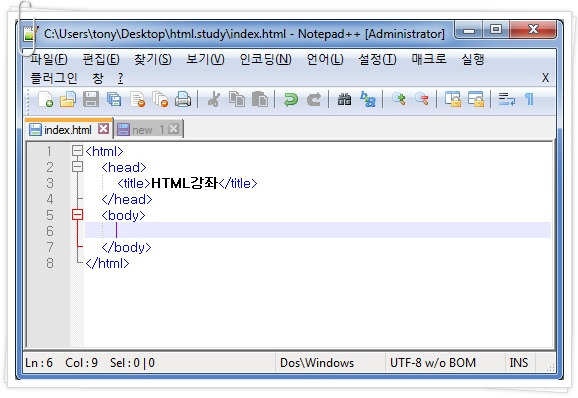Open Replace toolbar icon
578x398 pixels.
[368, 99]
